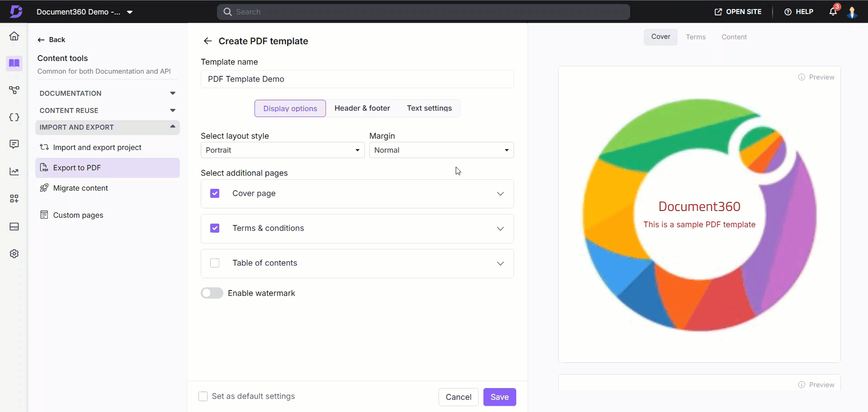Click the back arrow beside Create PDF template
The image size is (868, 412).
point(208,41)
